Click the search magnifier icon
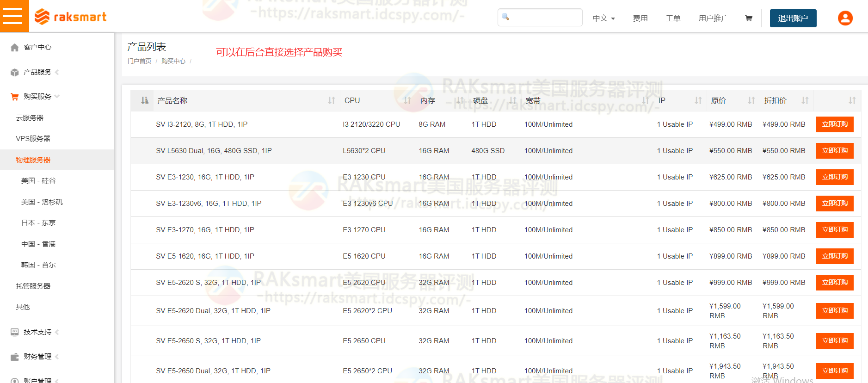 click(505, 17)
